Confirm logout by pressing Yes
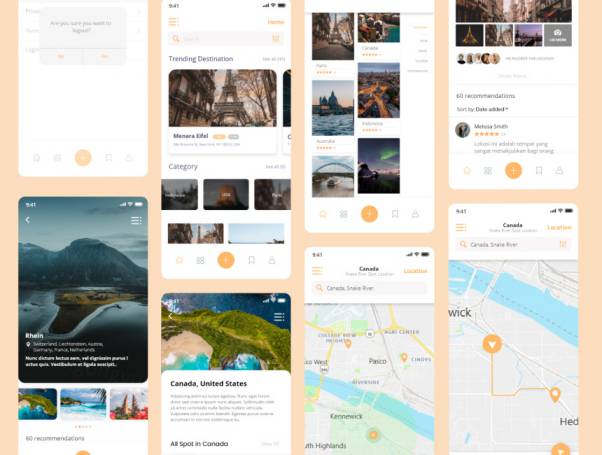 [x=104, y=56]
